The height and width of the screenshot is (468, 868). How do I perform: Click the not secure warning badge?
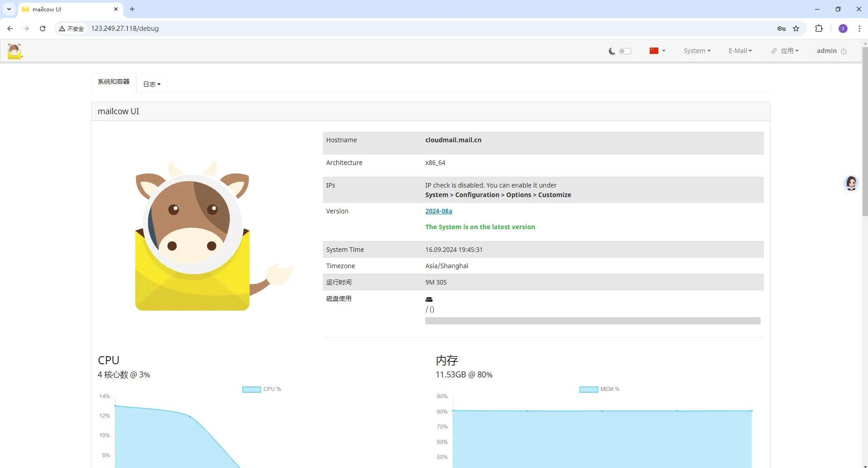(x=72, y=29)
